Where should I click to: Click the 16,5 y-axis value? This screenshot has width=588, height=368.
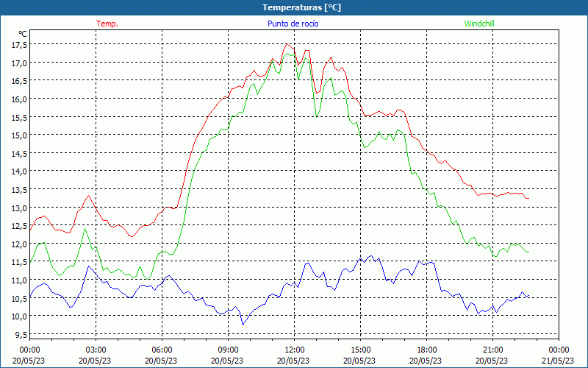[x=20, y=81]
